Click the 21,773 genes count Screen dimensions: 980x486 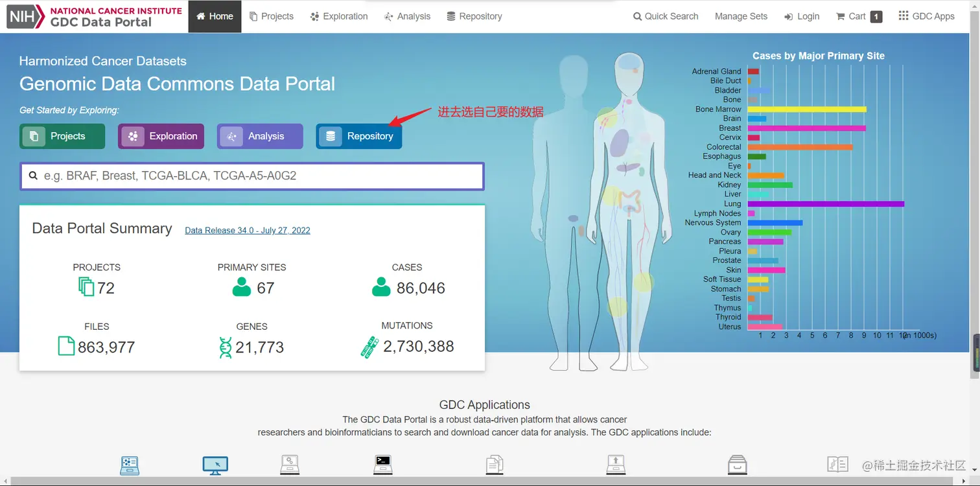pyautogui.click(x=259, y=347)
